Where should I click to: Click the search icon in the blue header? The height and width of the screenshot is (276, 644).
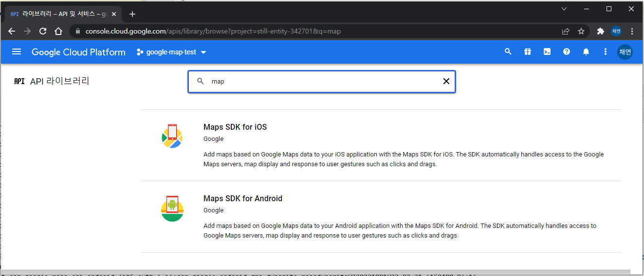click(508, 52)
